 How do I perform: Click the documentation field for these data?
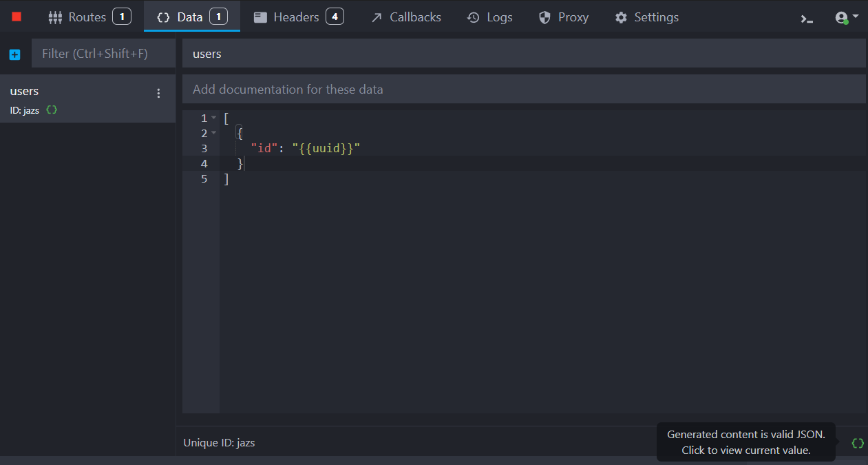click(523, 90)
